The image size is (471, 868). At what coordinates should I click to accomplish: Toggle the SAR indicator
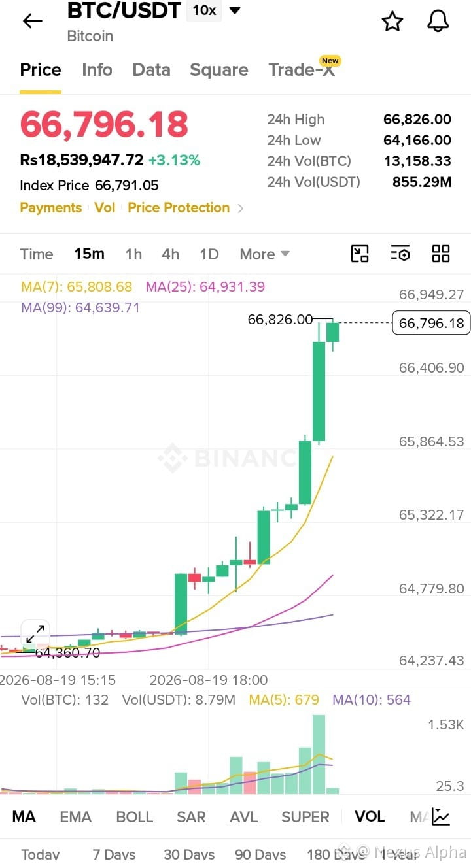click(191, 817)
